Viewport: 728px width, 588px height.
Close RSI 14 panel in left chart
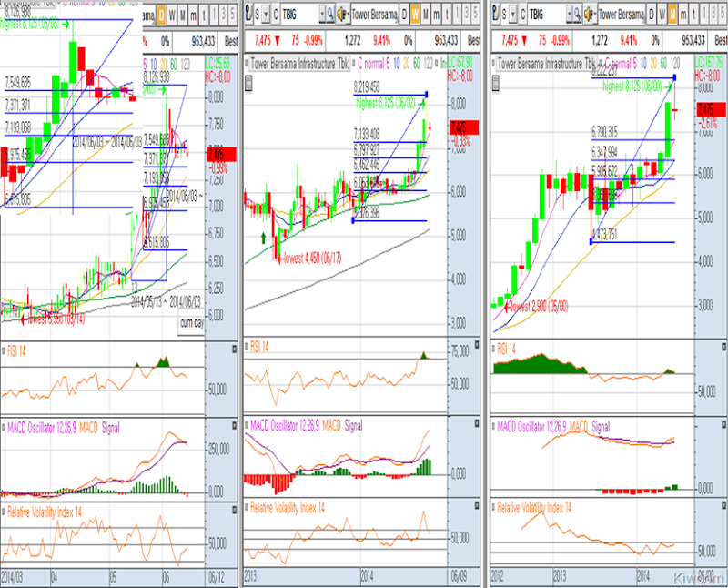coord(235,349)
